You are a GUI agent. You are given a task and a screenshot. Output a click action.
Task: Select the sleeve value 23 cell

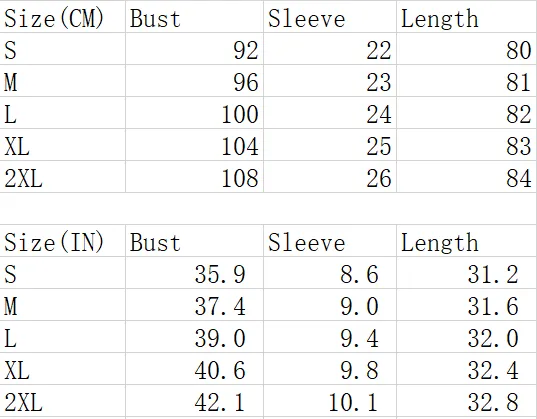click(x=330, y=81)
